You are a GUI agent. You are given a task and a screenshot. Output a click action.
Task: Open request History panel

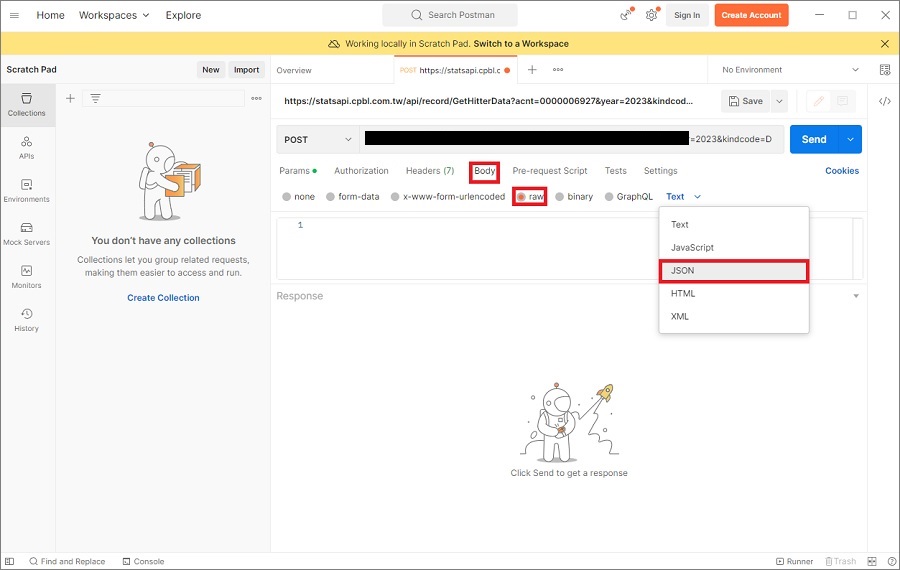(27, 319)
